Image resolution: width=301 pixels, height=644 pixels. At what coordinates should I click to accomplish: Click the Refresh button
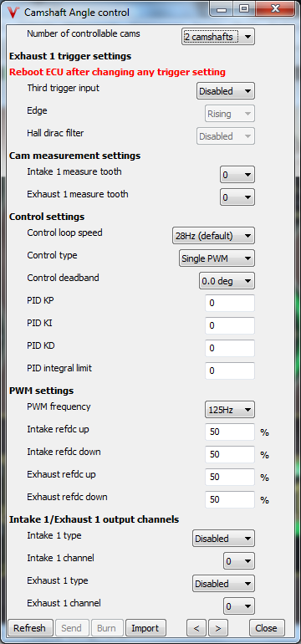coord(29,628)
